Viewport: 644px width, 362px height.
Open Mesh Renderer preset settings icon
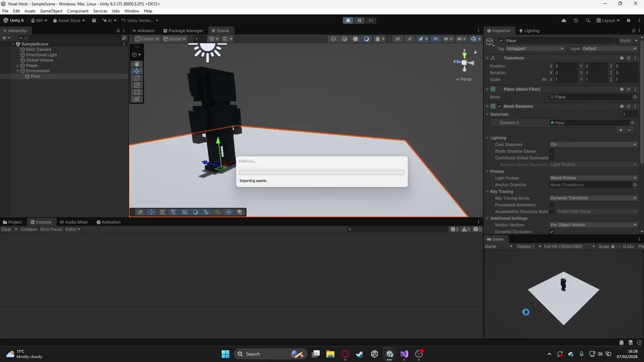click(628, 106)
